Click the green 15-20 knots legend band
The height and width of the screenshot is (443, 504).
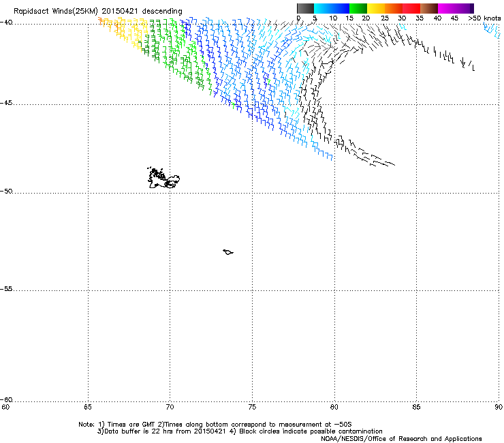coord(358,8)
